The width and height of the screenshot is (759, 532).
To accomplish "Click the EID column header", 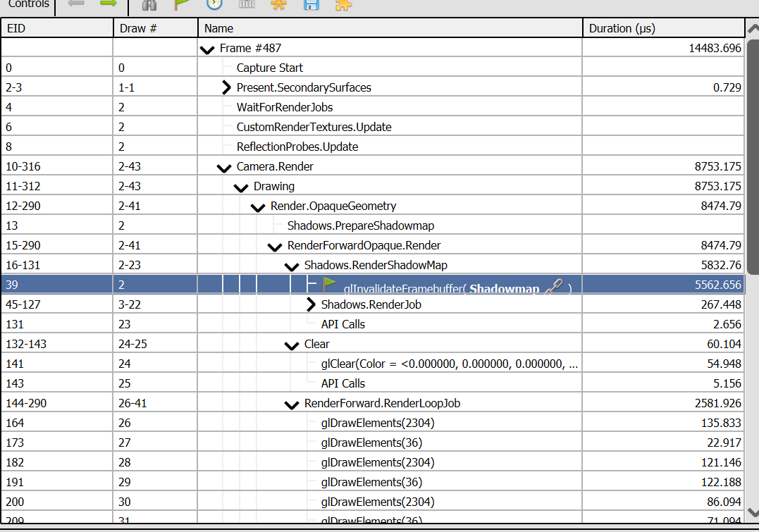I will tap(57, 29).
